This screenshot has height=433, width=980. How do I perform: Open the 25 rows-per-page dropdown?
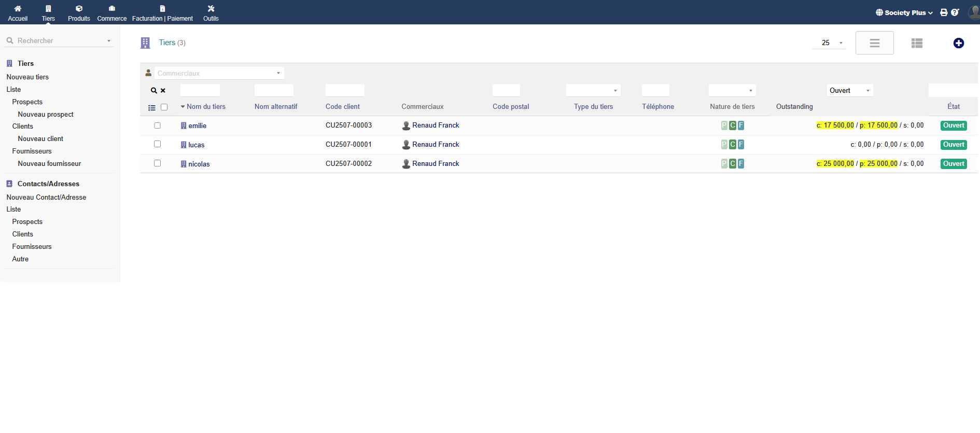(x=829, y=43)
